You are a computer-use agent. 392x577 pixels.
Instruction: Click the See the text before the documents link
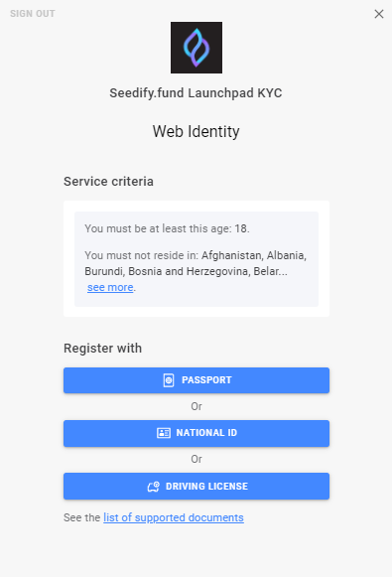click(x=82, y=517)
